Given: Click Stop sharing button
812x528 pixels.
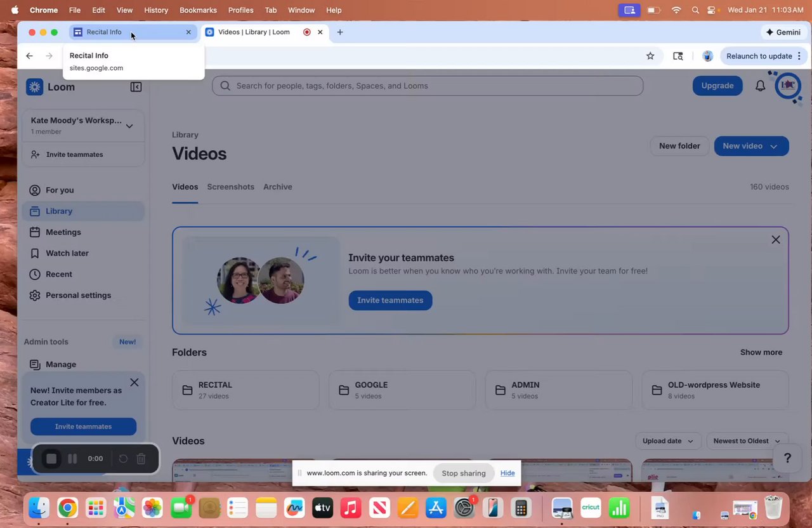Looking at the screenshot, I should (x=464, y=473).
